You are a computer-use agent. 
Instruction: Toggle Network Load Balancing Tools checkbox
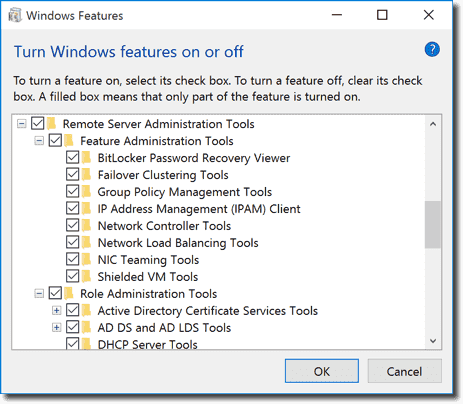click(72, 242)
